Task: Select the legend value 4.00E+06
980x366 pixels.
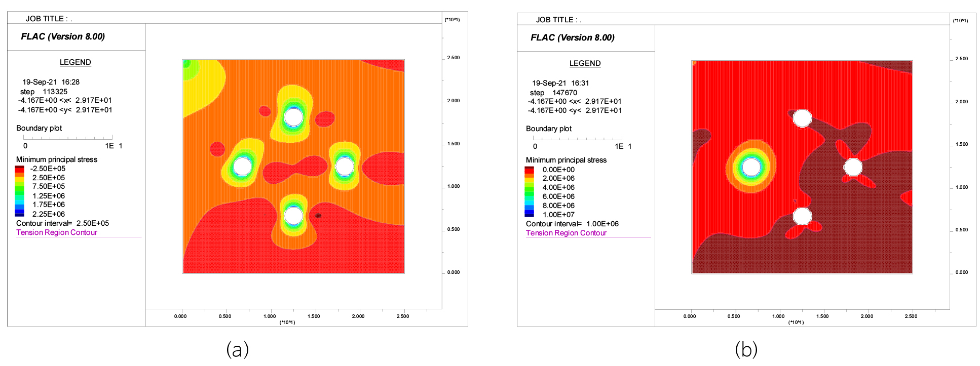Action: pyautogui.click(x=558, y=187)
